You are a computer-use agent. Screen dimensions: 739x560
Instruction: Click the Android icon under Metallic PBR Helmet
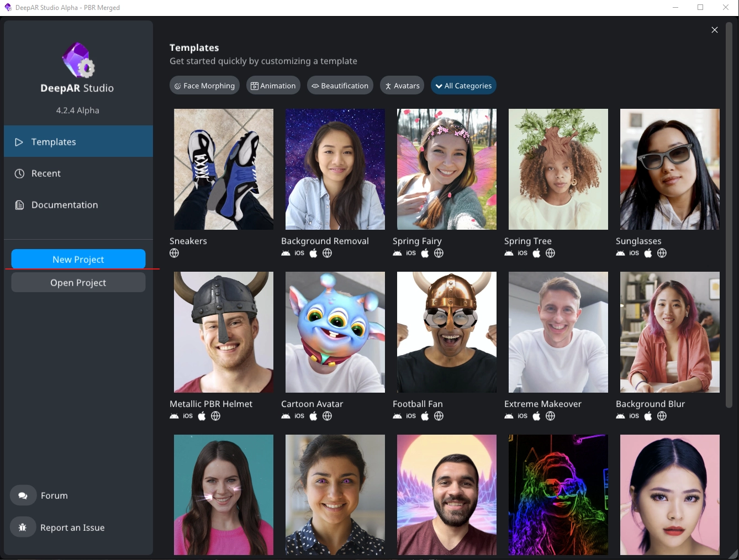click(174, 416)
